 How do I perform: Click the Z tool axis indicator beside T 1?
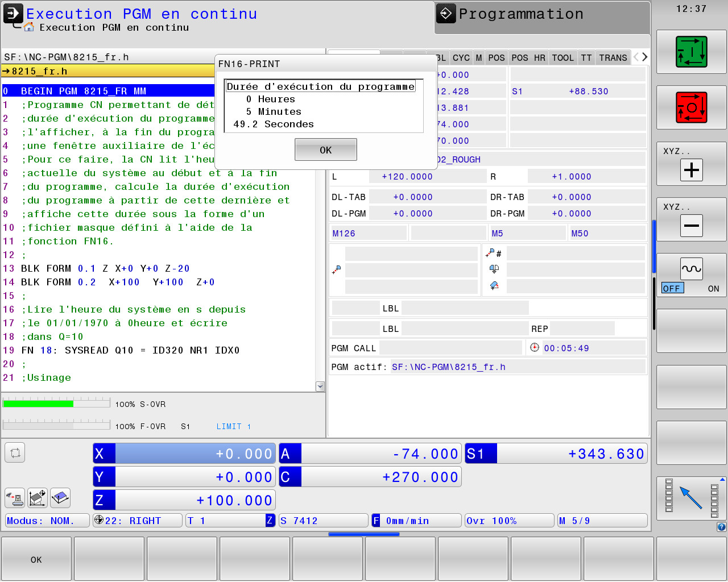(x=270, y=521)
